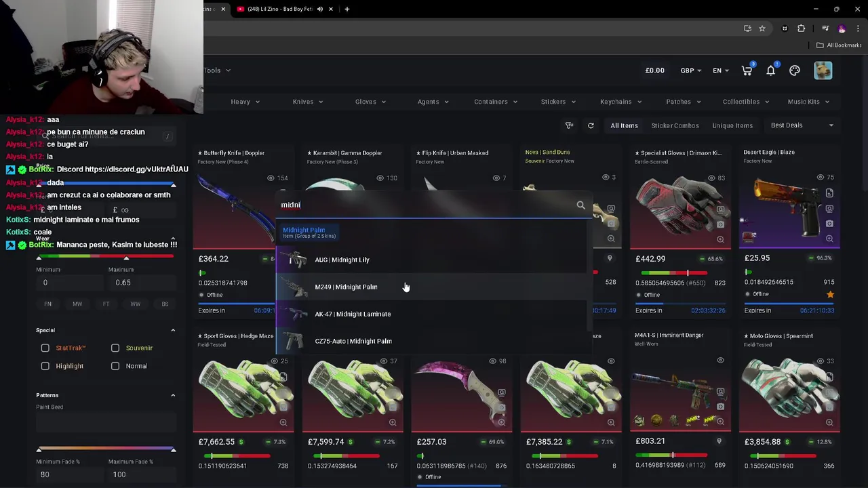Open a new browser tab
The image size is (868, 488).
347,9
